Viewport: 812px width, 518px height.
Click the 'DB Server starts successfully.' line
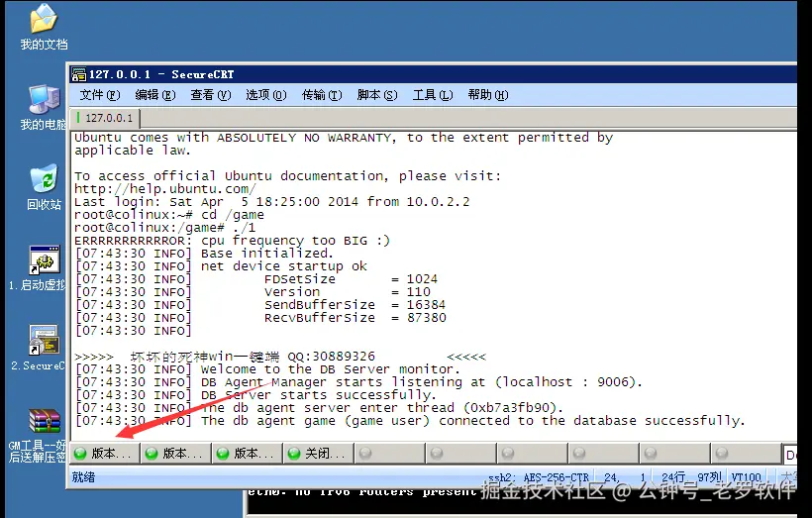tap(255, 395)
